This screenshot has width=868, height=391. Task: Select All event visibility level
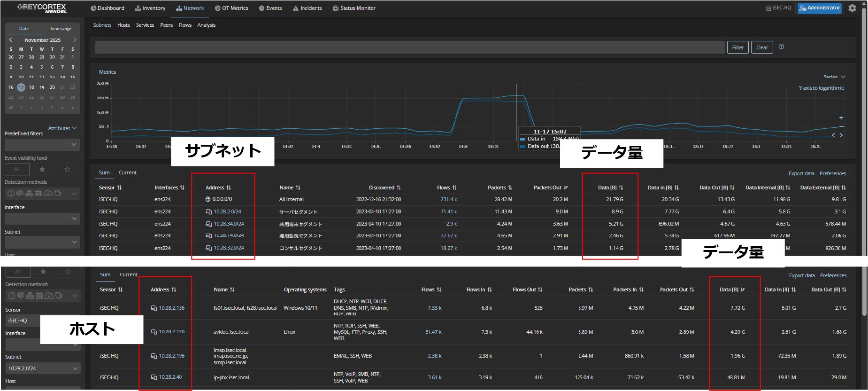click(x=17, y=169)
